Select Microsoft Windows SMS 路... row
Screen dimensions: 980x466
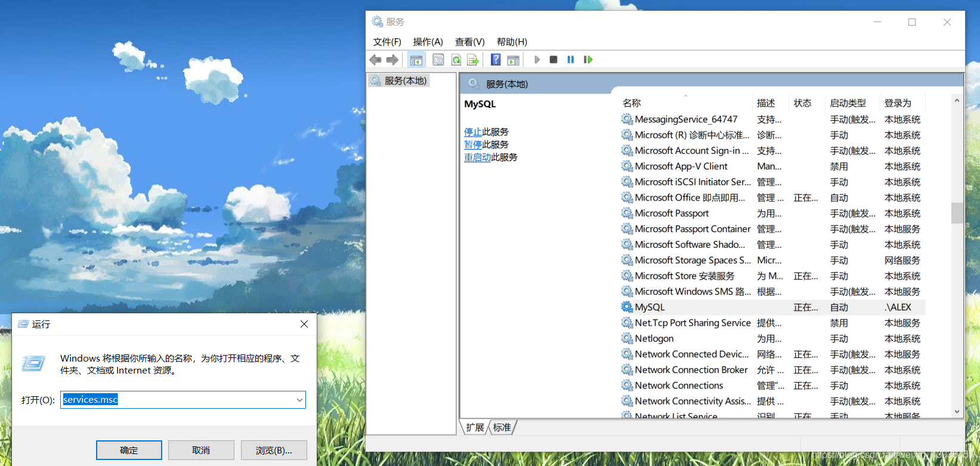click(772, 291)
